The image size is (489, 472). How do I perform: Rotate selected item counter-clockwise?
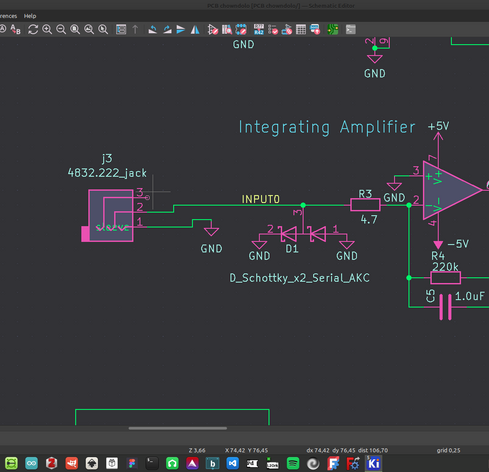click(x=153, y=29)
